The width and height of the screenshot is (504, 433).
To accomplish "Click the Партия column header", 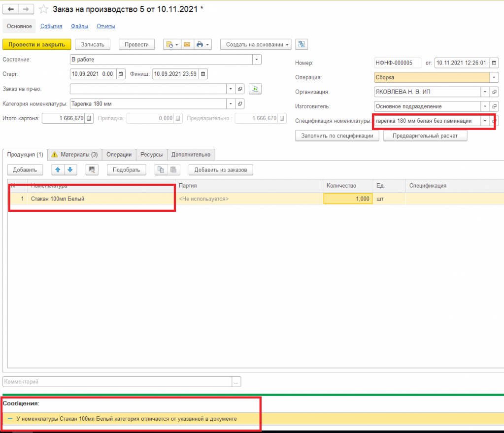I will tap(249, 186).
